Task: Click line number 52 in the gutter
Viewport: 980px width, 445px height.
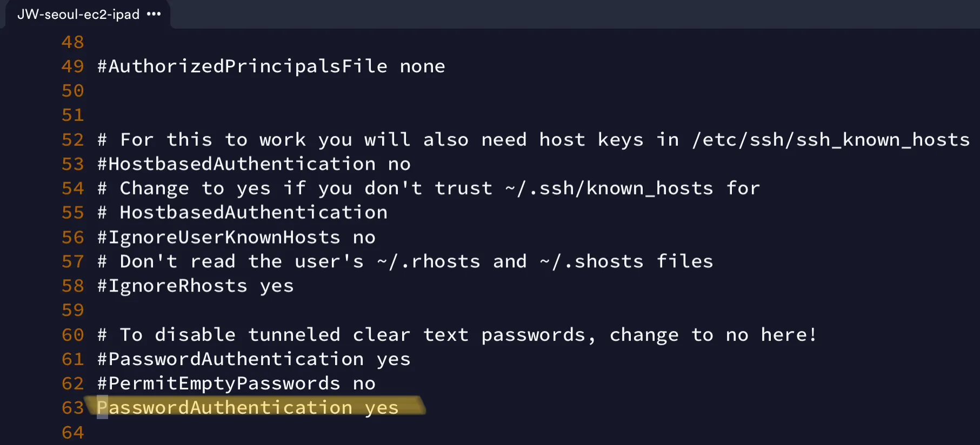Action: tap(73, 140)
